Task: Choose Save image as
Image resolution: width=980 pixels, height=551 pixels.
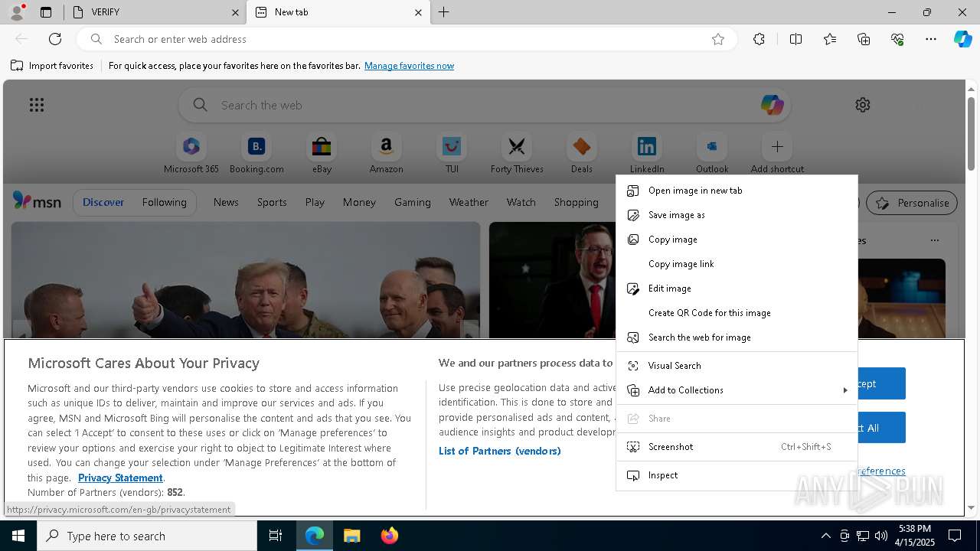Action: point(737,215)
